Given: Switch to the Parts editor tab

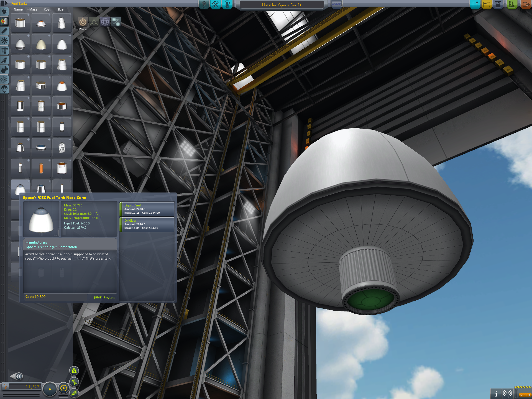Looking at the screenshot, I should click(204, 4).
